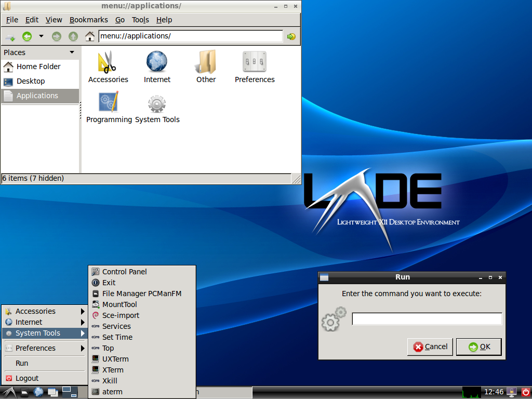Viewport: 532px width, 399px height.
Task: Open the file manager Preferences folder icon
Action: (255, 62)
